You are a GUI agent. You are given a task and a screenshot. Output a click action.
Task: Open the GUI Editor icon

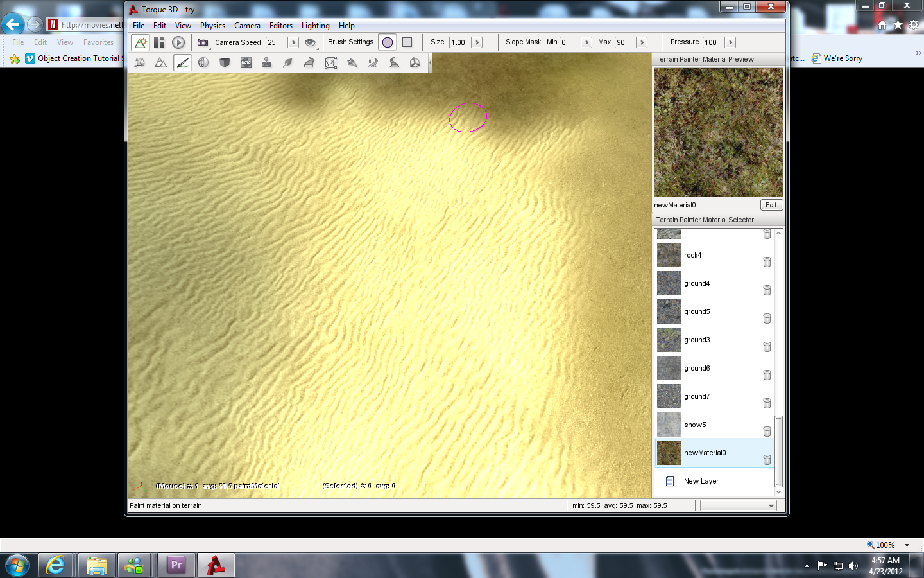pyautogui.click(x=159, y=42)
